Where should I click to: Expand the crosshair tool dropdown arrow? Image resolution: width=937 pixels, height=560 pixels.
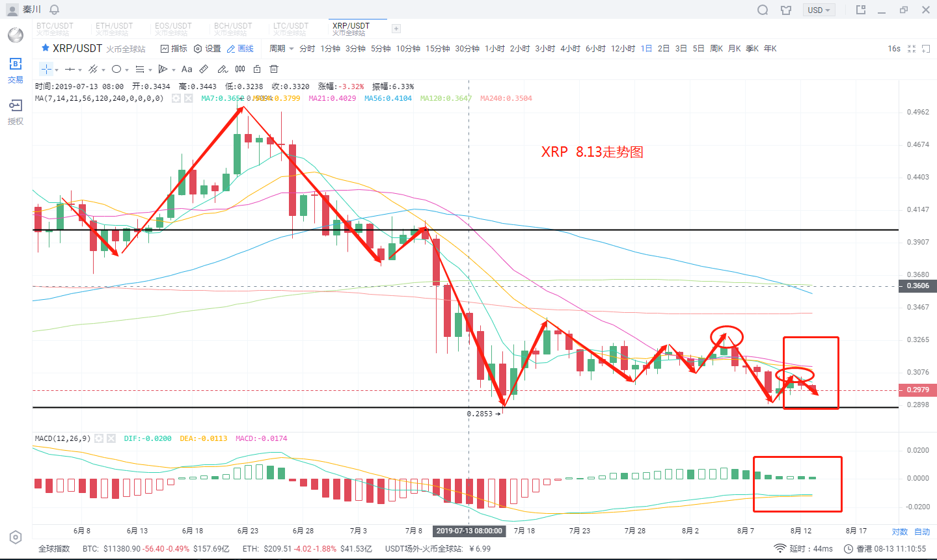(x=57, y=70)
